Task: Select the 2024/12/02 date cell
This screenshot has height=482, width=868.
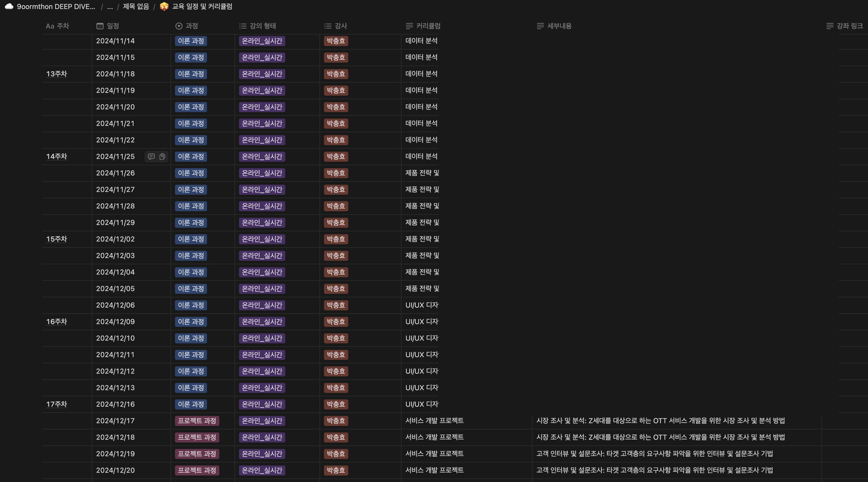Action: 131,239
